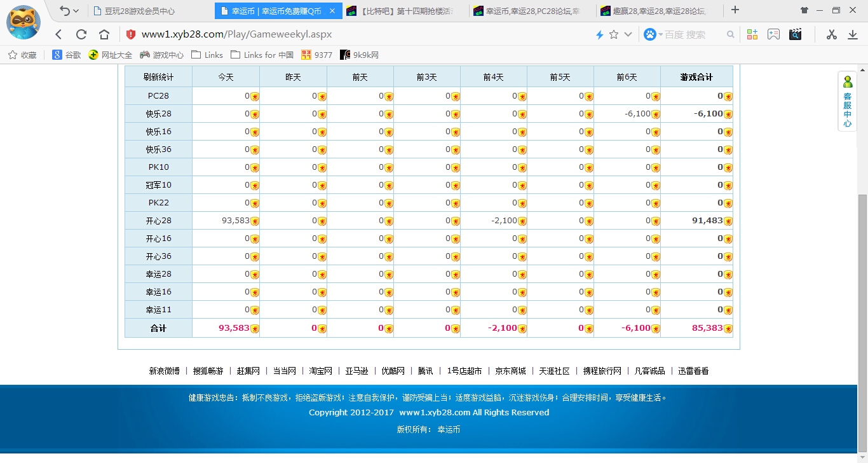
Task: Open the 1号店超市 footer link
Action: (x=465, y=371)
